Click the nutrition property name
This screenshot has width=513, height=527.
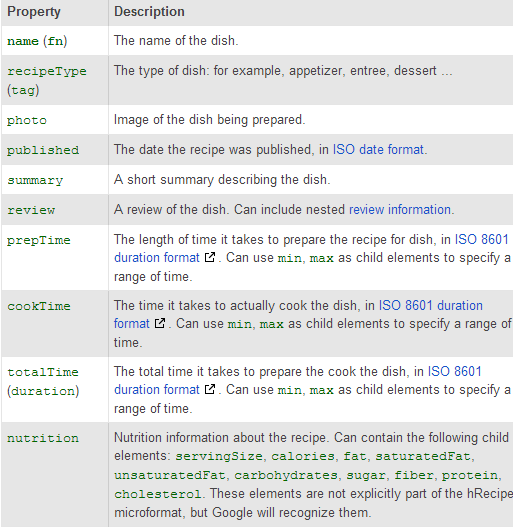(x=43, y=438)
